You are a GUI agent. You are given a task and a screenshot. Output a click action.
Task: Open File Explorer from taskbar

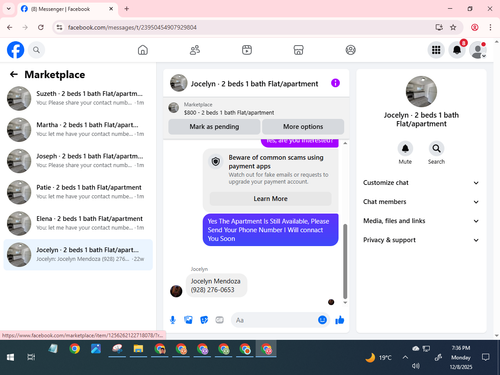138,349
